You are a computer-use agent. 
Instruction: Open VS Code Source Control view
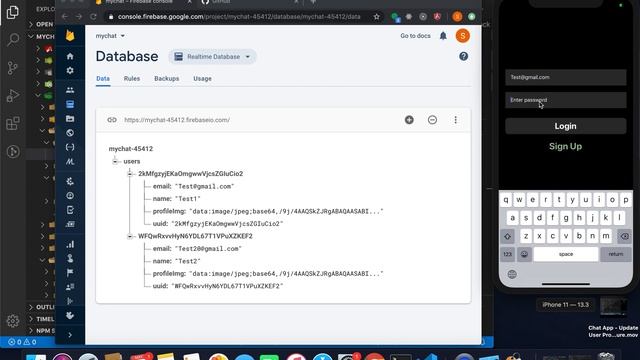click(13, 68)
